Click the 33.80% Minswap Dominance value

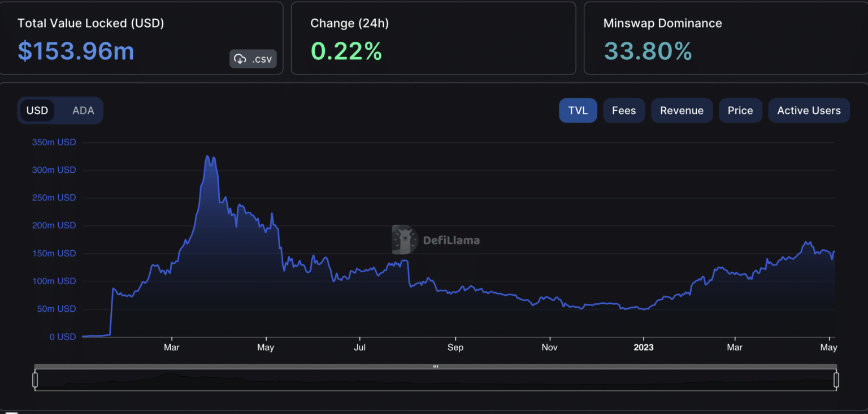coord(648,51)
